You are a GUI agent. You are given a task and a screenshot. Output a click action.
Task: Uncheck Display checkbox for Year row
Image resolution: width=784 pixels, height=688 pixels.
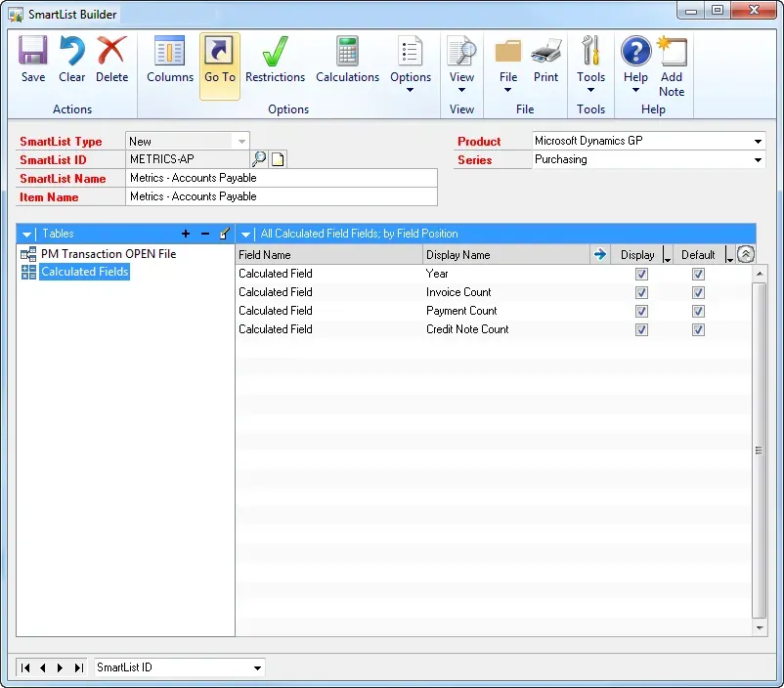point(641,275)
